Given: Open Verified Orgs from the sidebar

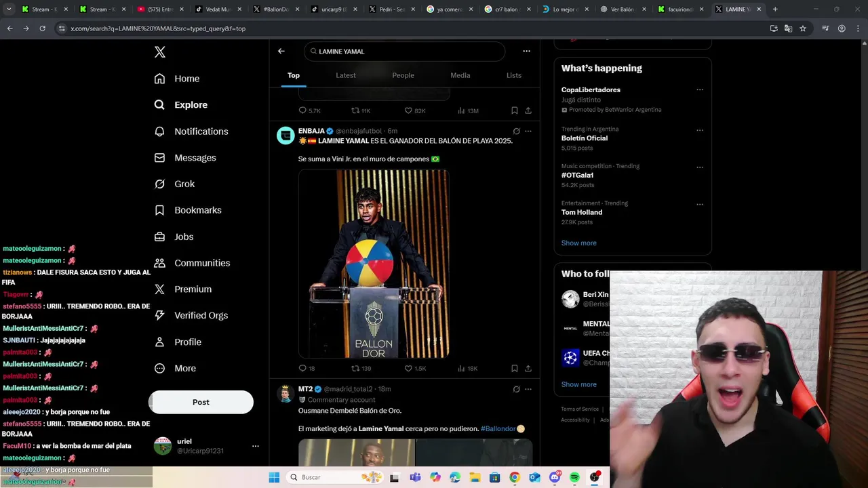Looking at the screenshot, I should [191, 315].
